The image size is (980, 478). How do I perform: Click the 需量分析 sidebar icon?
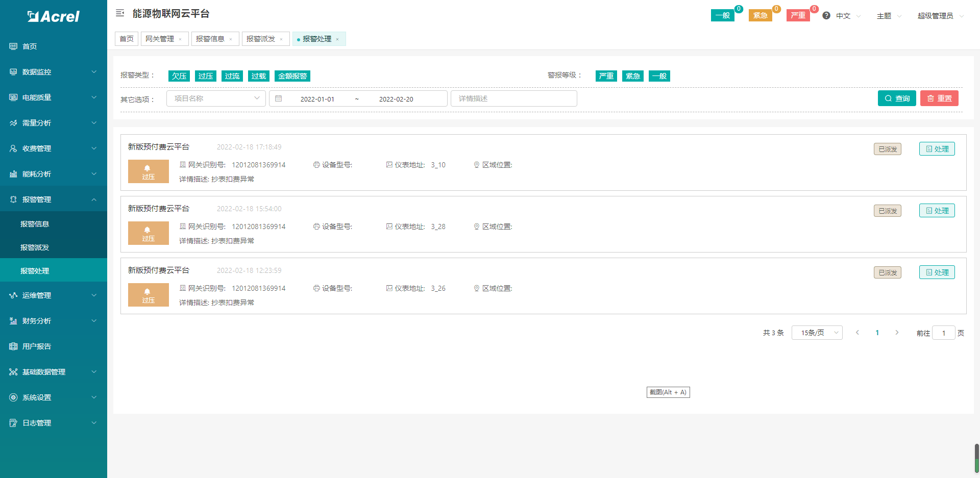tap(13, 123)
